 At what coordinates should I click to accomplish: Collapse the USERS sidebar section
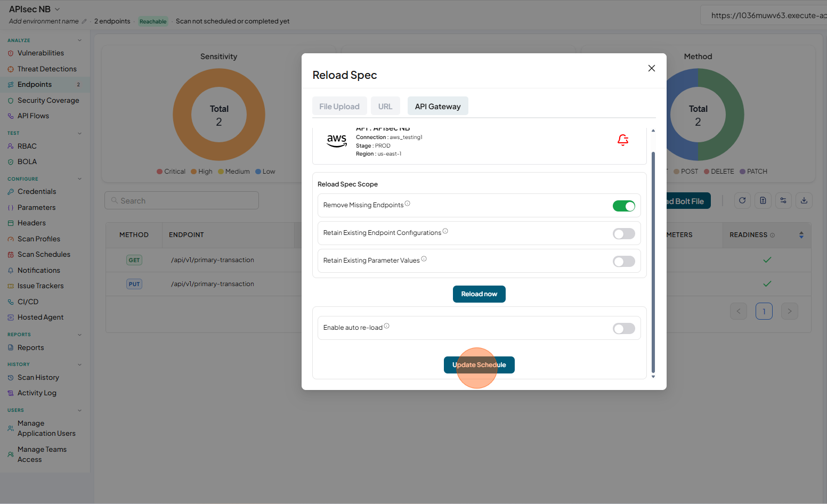(80, 410)
